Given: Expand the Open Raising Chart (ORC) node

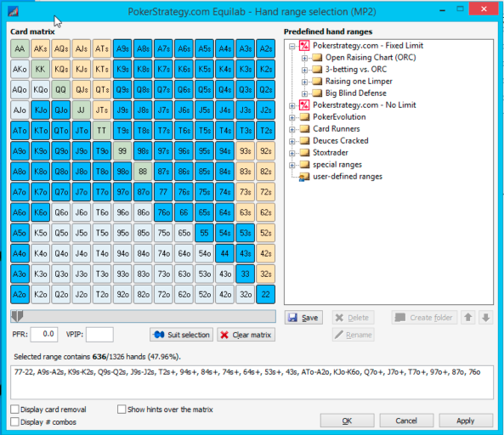Looking at the screenshot, I should (x=304, y=58).
